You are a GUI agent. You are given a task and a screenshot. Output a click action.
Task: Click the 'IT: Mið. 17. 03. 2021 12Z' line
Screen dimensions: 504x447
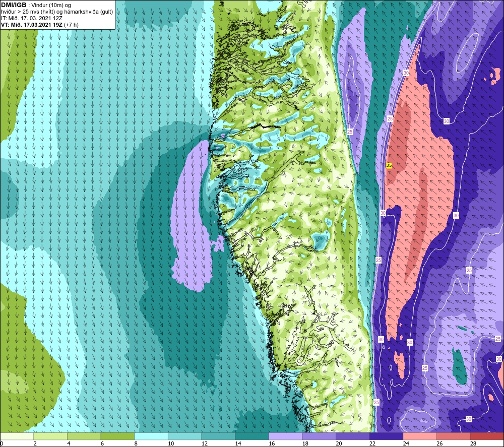(x=31, y=18)
